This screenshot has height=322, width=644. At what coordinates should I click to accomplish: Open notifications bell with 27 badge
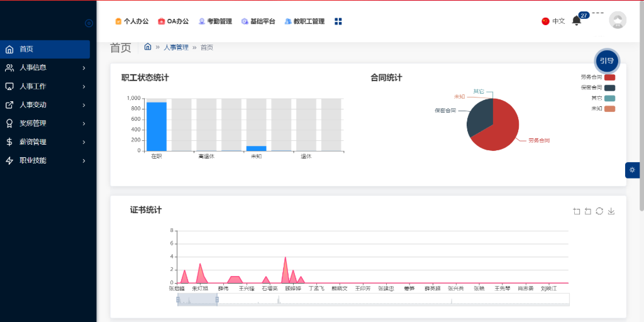(577, 21)
